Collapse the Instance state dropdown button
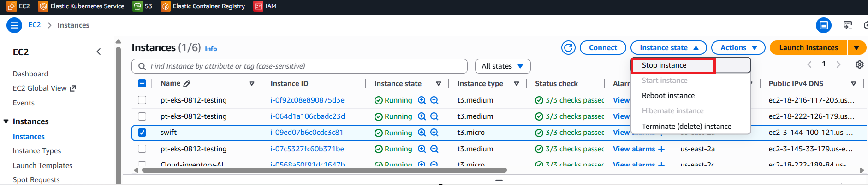The width and height of the screenshot is (868, 185). [x=668, y=48]
